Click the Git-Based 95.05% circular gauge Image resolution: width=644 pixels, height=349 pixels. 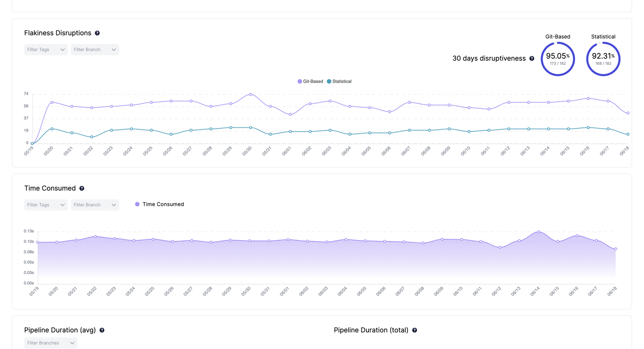(x=558, y=59)
